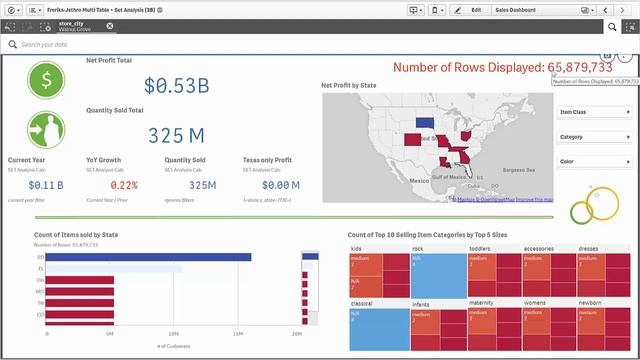Select the red MO bar

pos(80,291)
